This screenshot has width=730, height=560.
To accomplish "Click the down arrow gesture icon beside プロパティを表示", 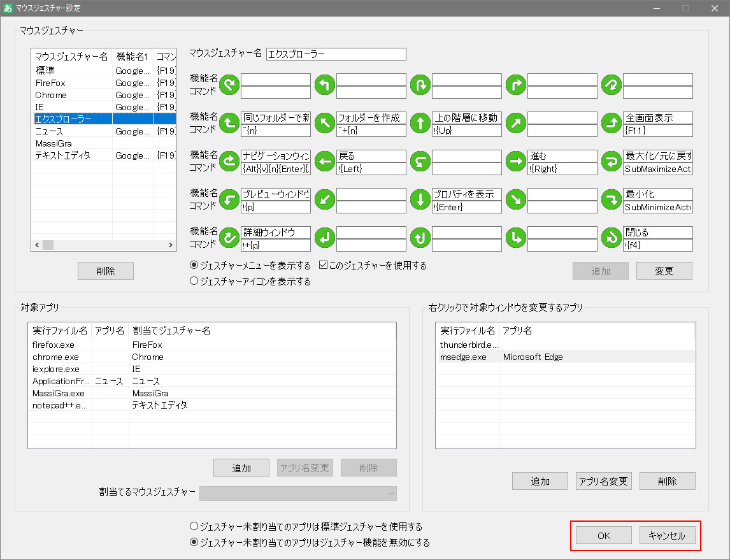I will click(420, 200).
